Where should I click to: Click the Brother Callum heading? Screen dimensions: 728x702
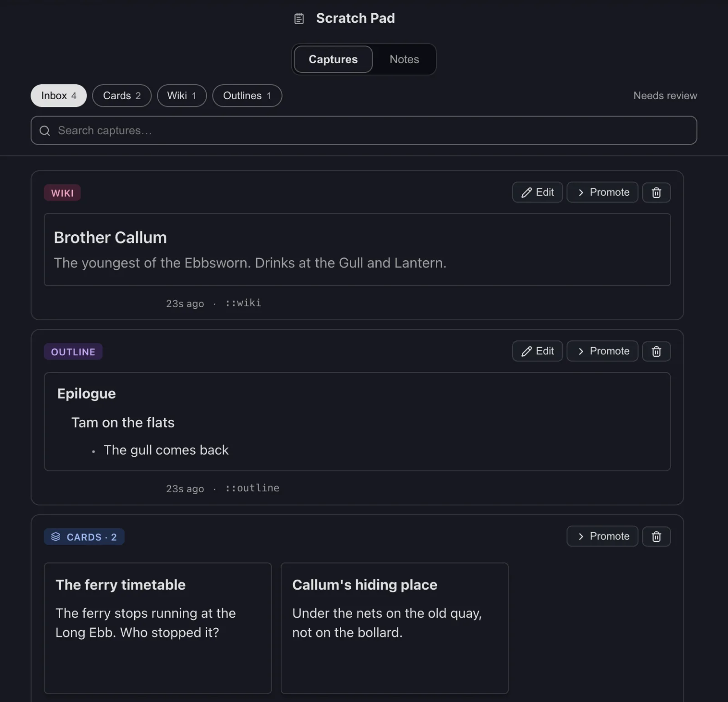(110, 238)
